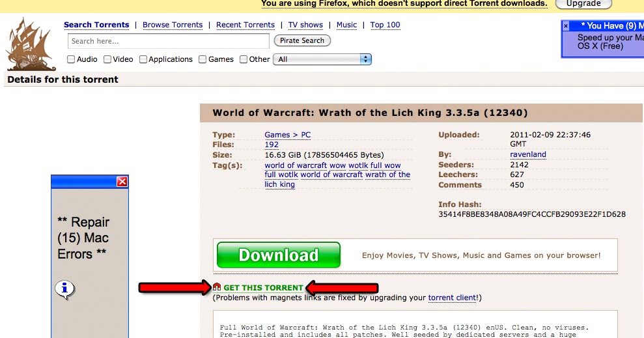Click the Seeders count 2142

tap(519, 165)
